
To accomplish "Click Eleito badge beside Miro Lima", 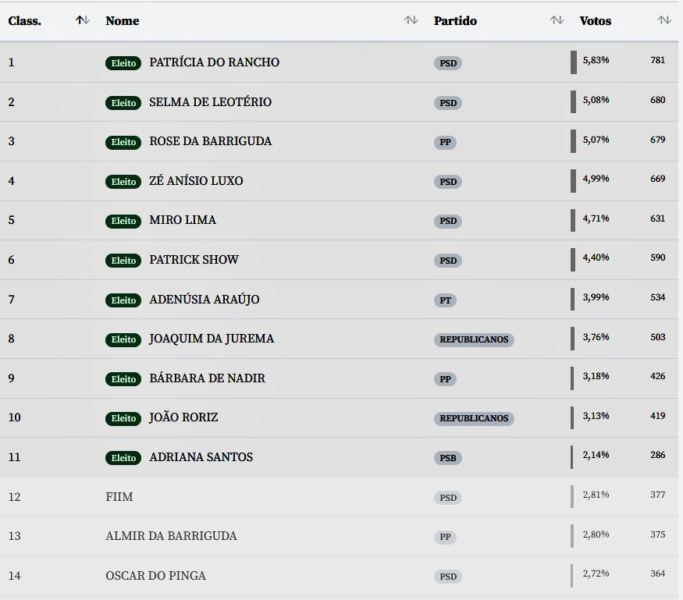I will click(x=123, y=221).
